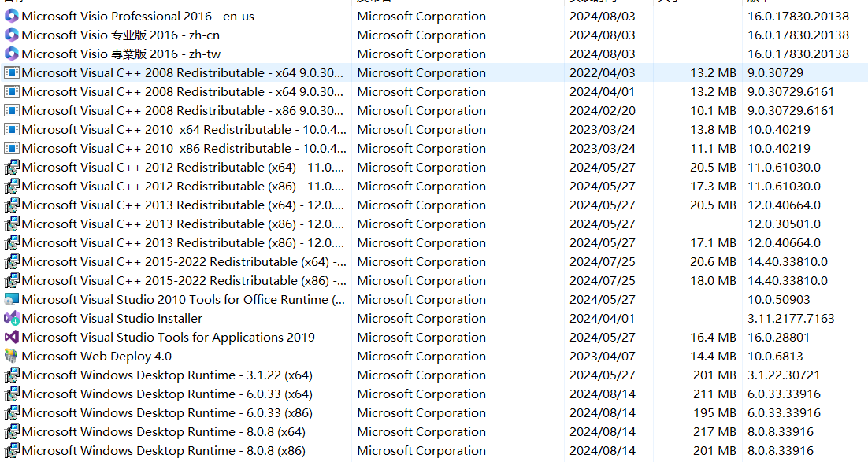Select "Microsoft Visio 专业版 2016 - zh-cn" name
868x462 pixels.
pos(121,35)
